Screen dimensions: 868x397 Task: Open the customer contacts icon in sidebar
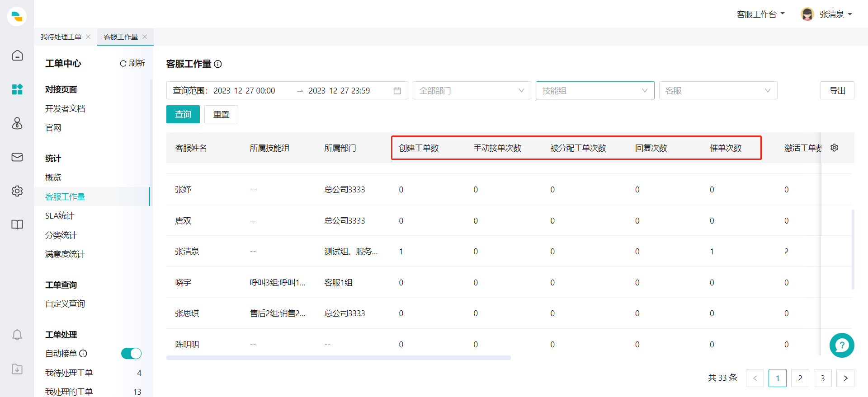[x=17, y=123]
